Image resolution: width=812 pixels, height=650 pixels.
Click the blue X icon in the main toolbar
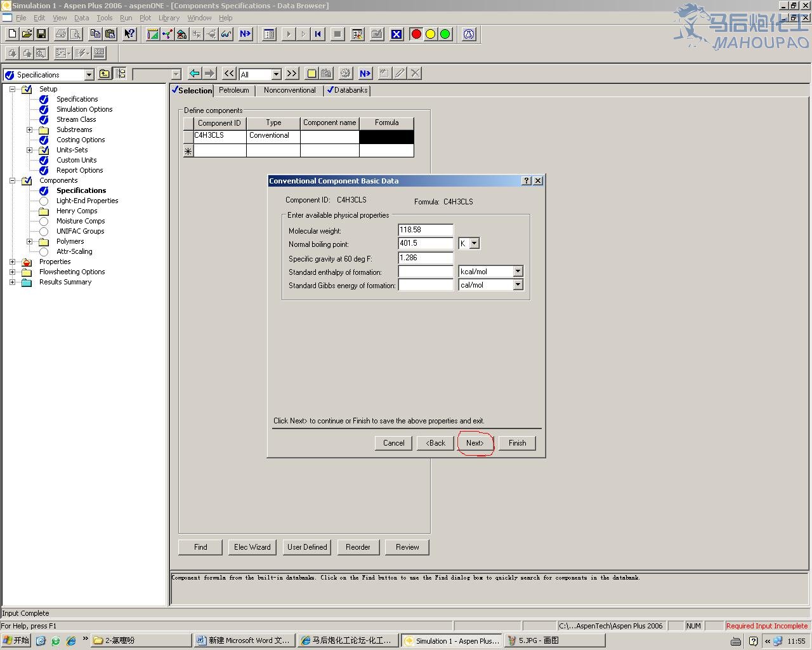[396, 34]
